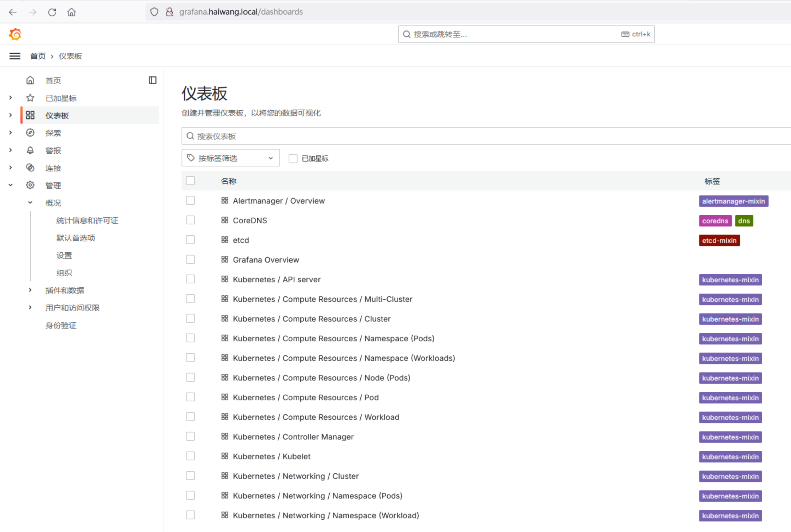
Task: Check the select-all checkbox in header
Action: click(190, 181)
